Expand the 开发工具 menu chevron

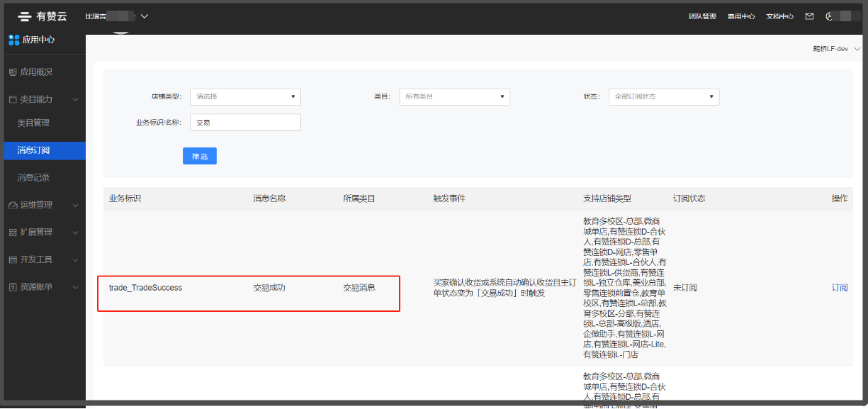click(x=76, y=259)
